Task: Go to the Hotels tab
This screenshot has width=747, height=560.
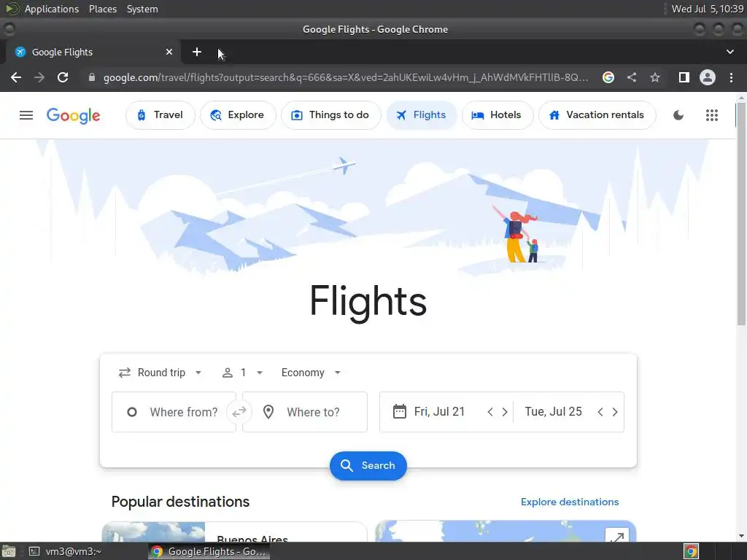Action: 498,115
